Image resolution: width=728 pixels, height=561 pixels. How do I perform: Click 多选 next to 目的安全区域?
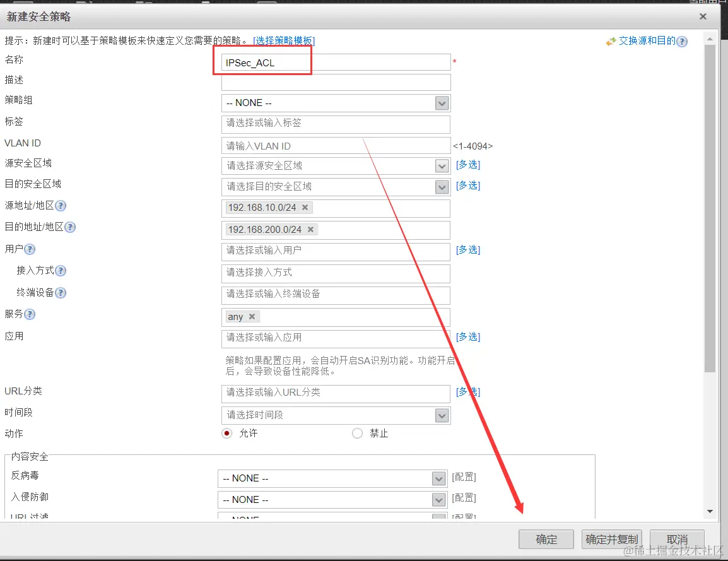[x=468, y=186]
